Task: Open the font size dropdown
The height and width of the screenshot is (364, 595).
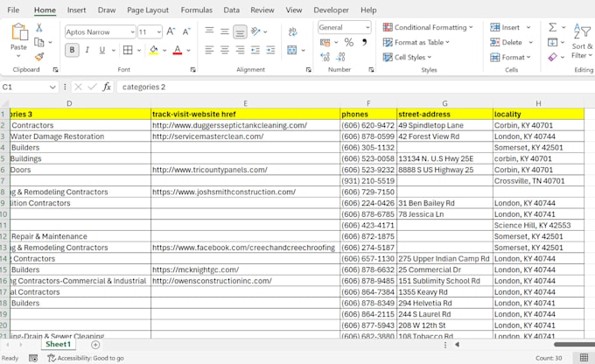Action: (159, 31)
